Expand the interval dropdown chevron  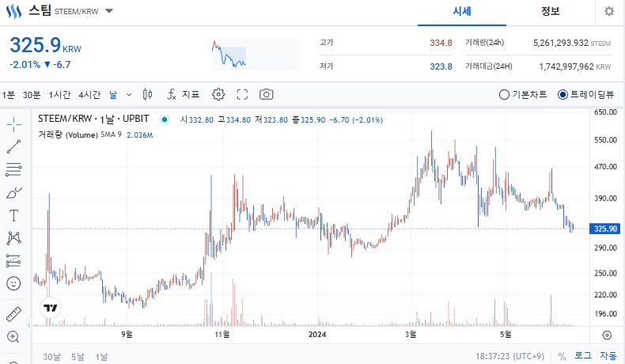click(x=129, y=95)
